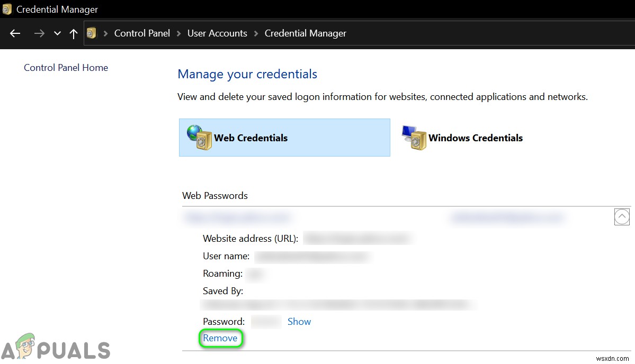Open Control Panel Home link
The height and width of the screenshot is (364, 635).
click(66, 68)
